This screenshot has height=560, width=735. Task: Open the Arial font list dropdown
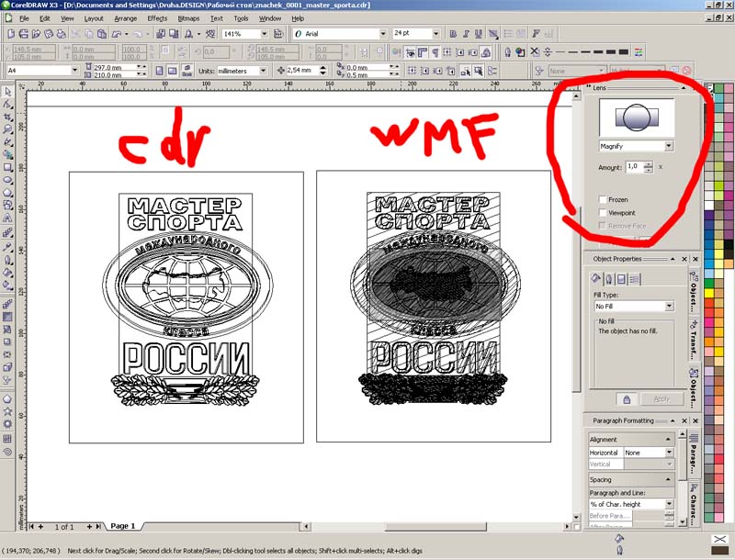(382, 34)
